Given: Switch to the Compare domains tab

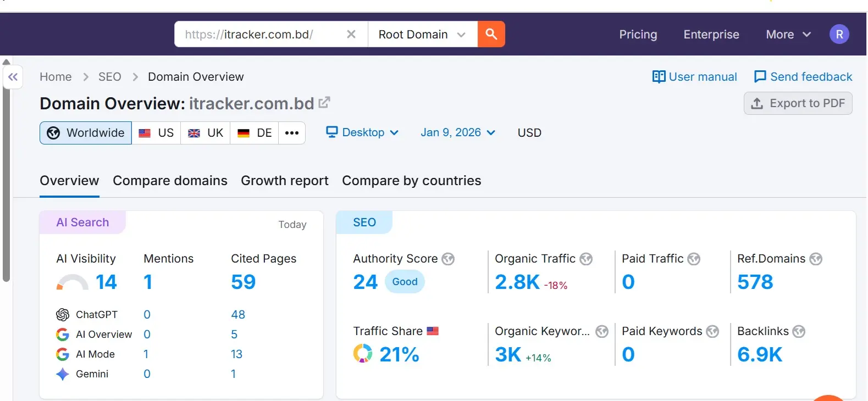Looking at the screenshot, I should click(170, 181).
